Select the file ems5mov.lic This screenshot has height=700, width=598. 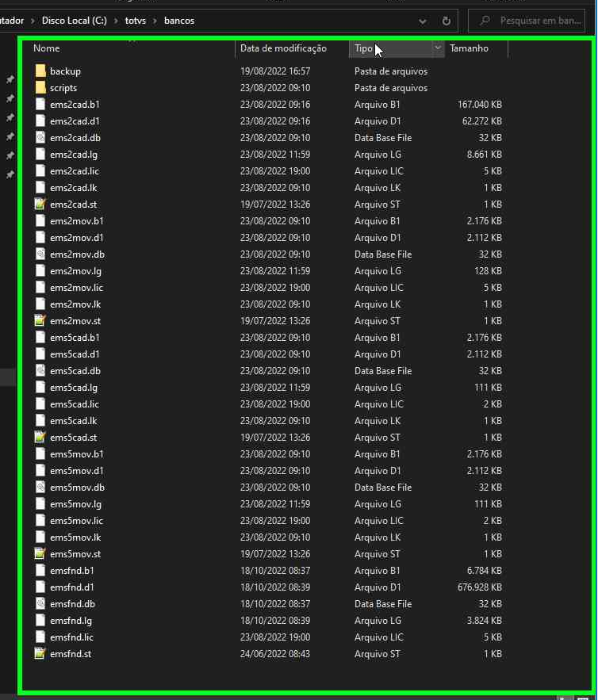pyautogui.click(x=76, y=521)
